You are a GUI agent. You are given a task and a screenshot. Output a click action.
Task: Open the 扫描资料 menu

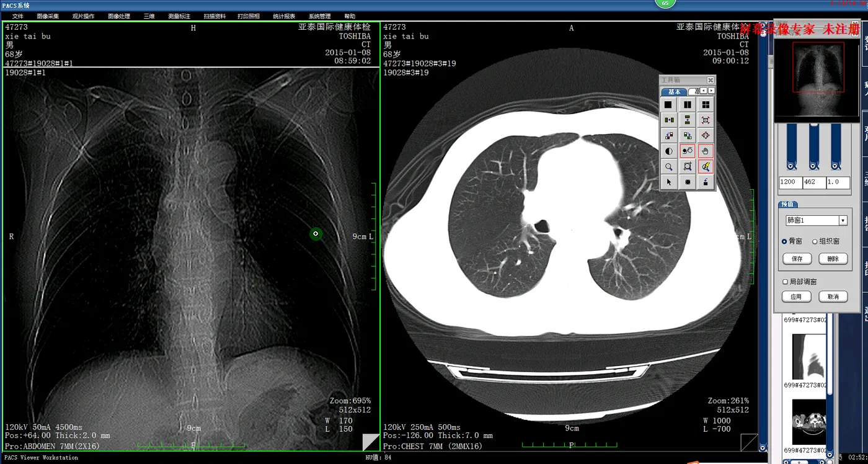coord(215,16)
